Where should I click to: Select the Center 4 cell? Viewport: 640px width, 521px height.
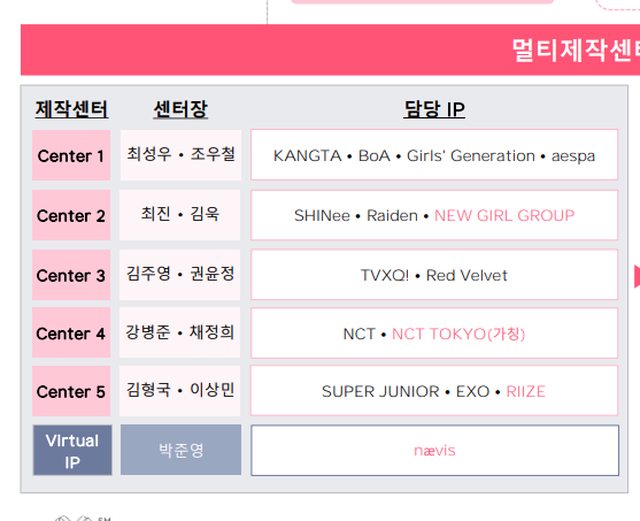(71, 334)
